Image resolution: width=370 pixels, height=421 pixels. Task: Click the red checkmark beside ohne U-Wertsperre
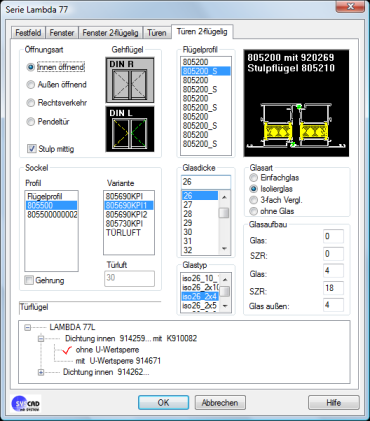pos(67,350)
